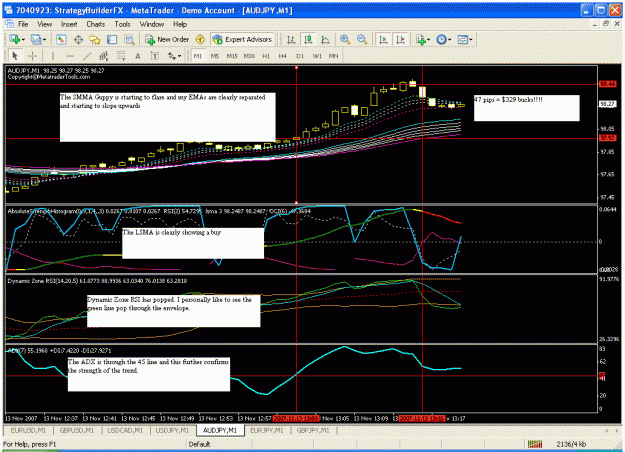Viewport: 625px width, 452px height.
Task: Select the vertical line drawing tool
Action: [x=53, y=56]
